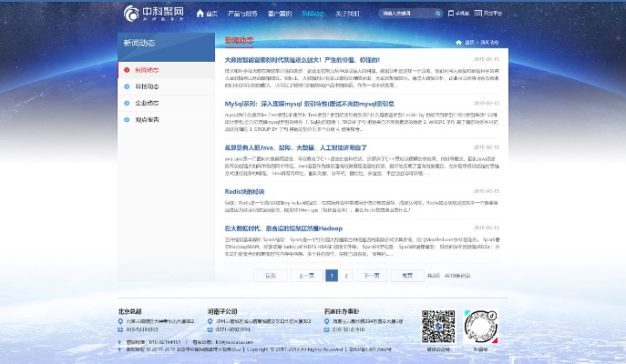
Task: Select 观点报告 in the sidebar
Action: tap(146, 119)
